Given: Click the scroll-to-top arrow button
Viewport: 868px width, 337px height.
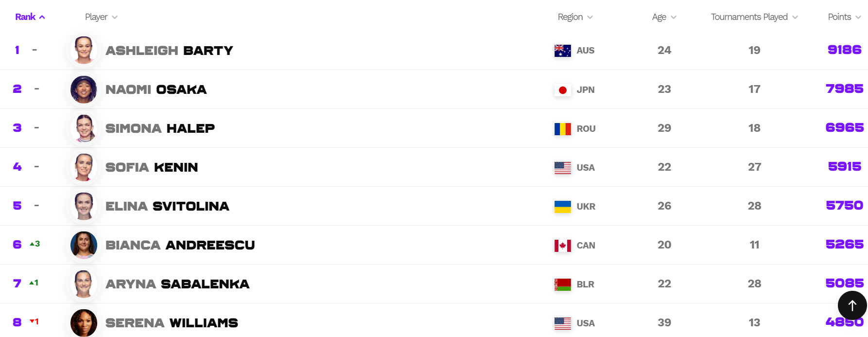Looking at the screenshot, I should [x=852, y=305].
